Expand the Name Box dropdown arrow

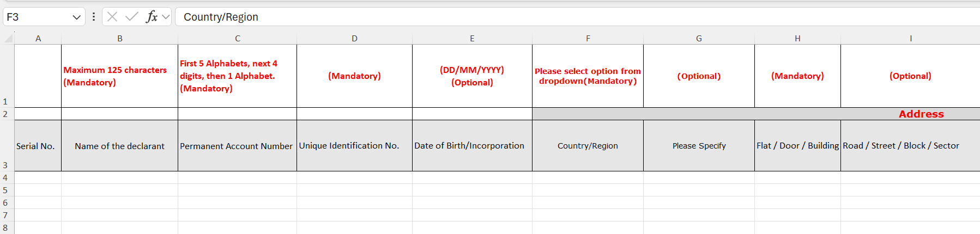[76, 17]
